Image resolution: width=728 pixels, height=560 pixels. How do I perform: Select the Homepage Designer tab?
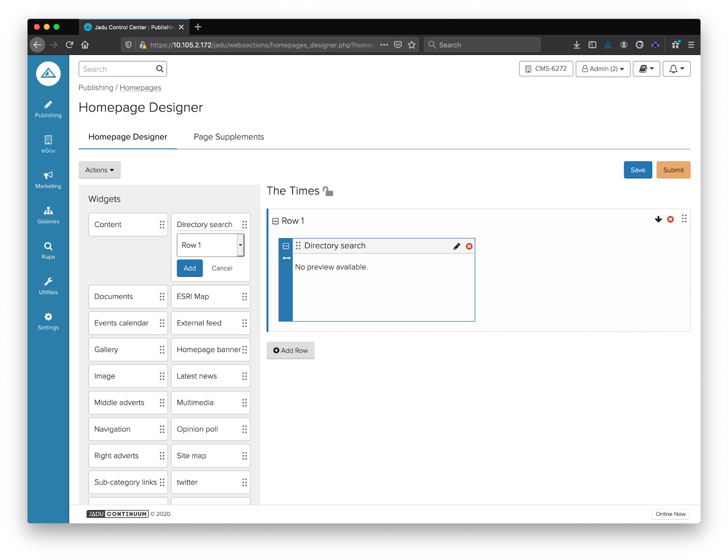pyautogui.click(x=127, y=137)
